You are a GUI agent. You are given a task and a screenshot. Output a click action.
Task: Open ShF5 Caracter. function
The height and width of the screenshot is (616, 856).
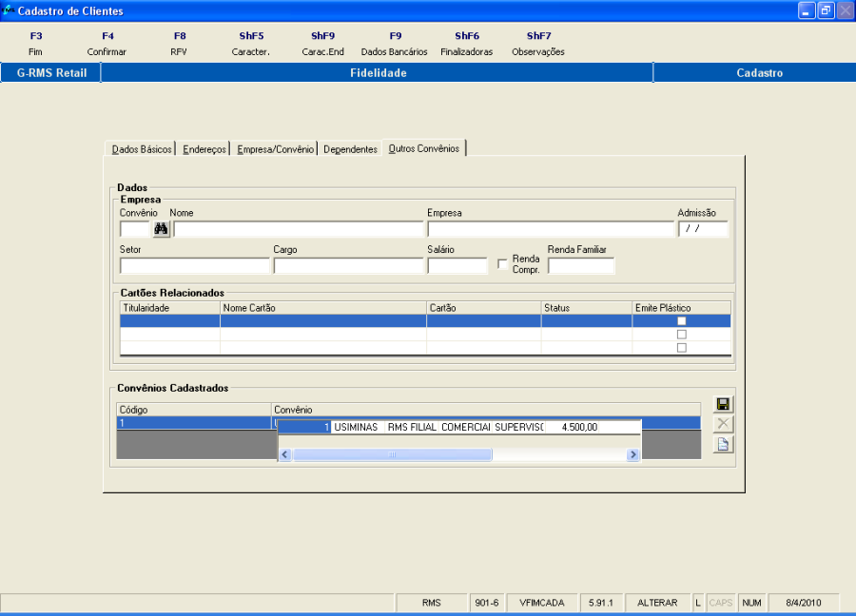(251, 44)
